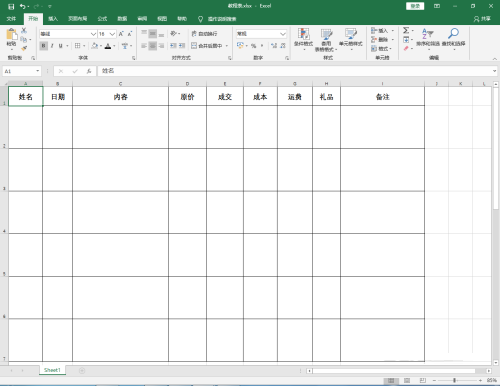
Task: Toggle Align Left
Action: coord(144,46)
